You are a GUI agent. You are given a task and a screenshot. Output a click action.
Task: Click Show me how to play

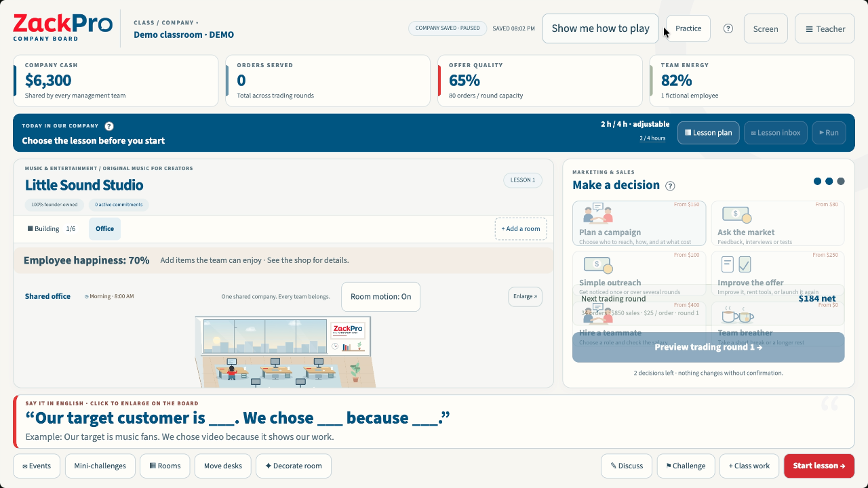point(600,28)
